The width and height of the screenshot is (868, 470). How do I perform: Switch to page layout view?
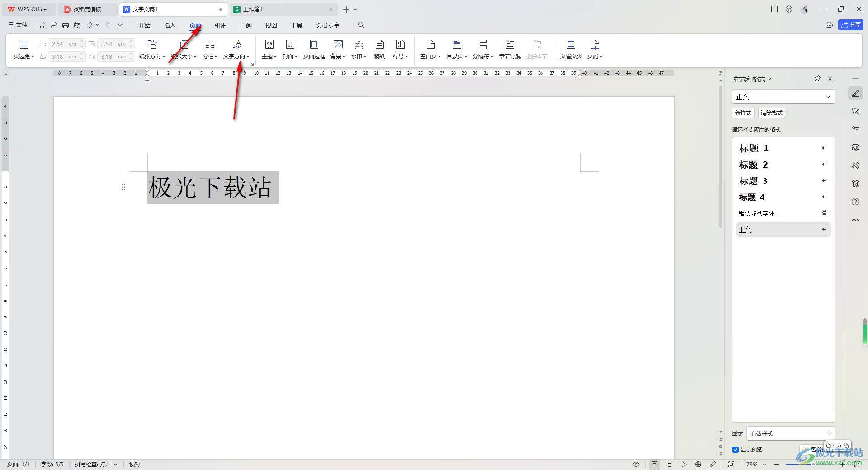click(x=655, y=464)
